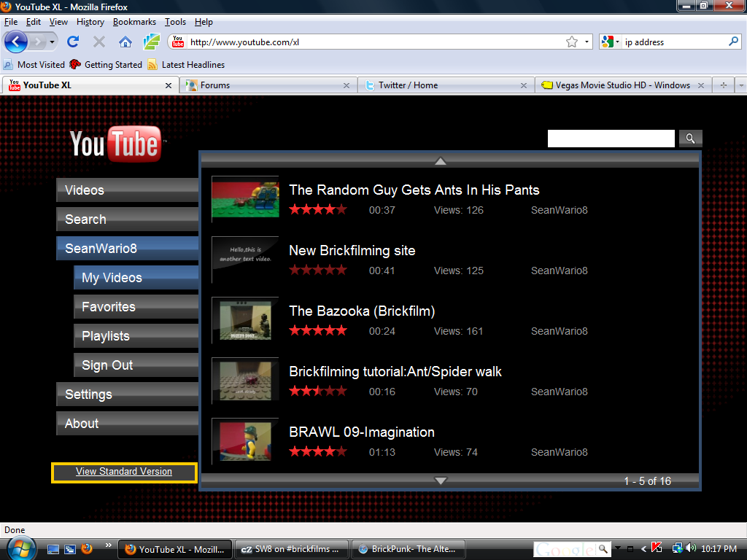The width and height of the screenshot is (747, 560).
Task: Open the Bookmarks menu
Action: click(x=134, y=22)
